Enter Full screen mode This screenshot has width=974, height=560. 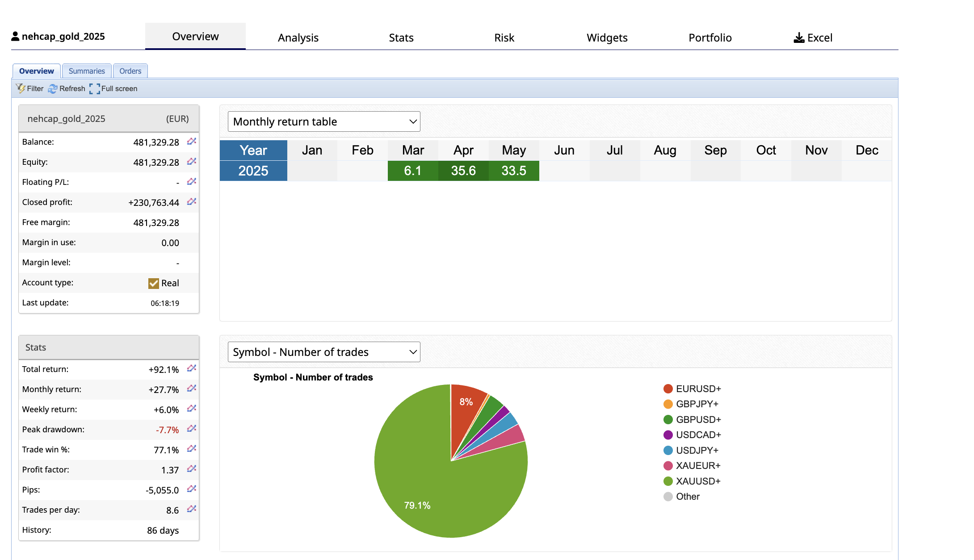pos(94,89)
